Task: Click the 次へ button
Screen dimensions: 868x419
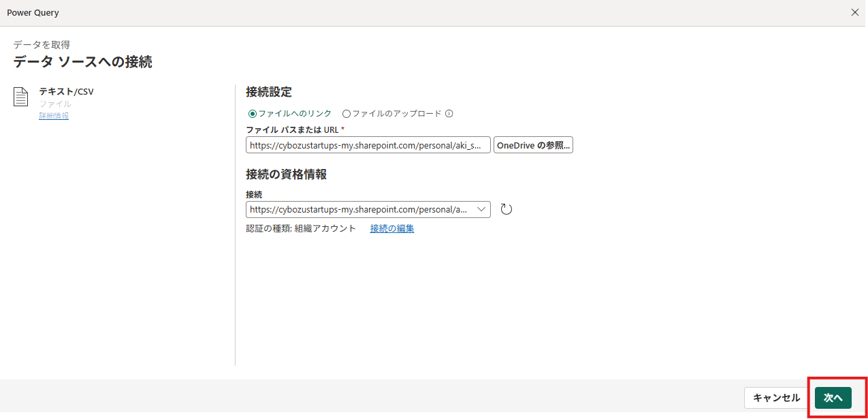Action: tap(833, 398)
